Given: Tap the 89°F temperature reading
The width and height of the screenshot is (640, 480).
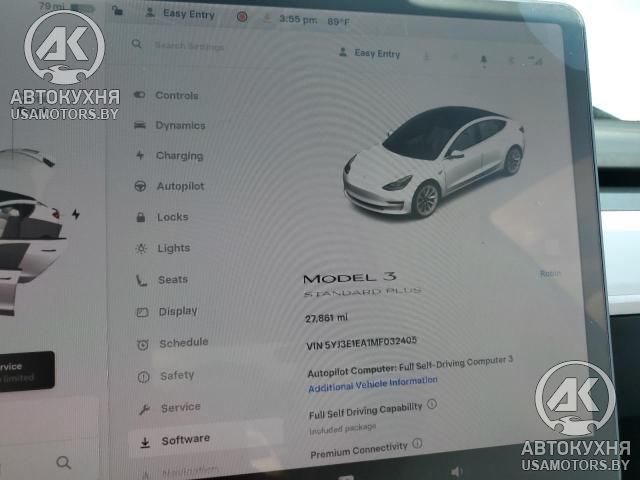Looking at the screenshot, I should (338, 21).
